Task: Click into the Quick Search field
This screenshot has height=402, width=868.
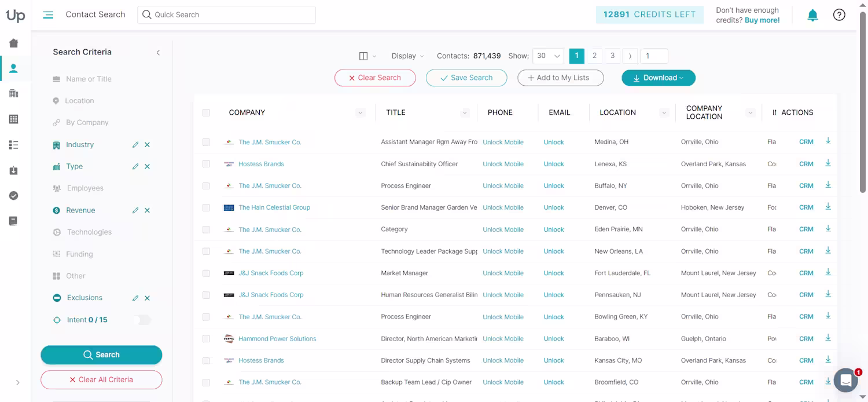Action: click(x=226, y=15)
